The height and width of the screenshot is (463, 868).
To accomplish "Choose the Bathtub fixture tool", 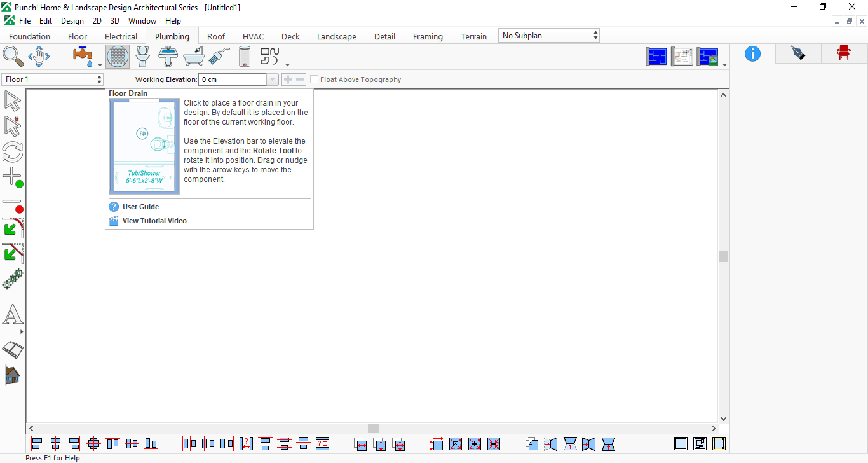I will (x=194, y=57).
